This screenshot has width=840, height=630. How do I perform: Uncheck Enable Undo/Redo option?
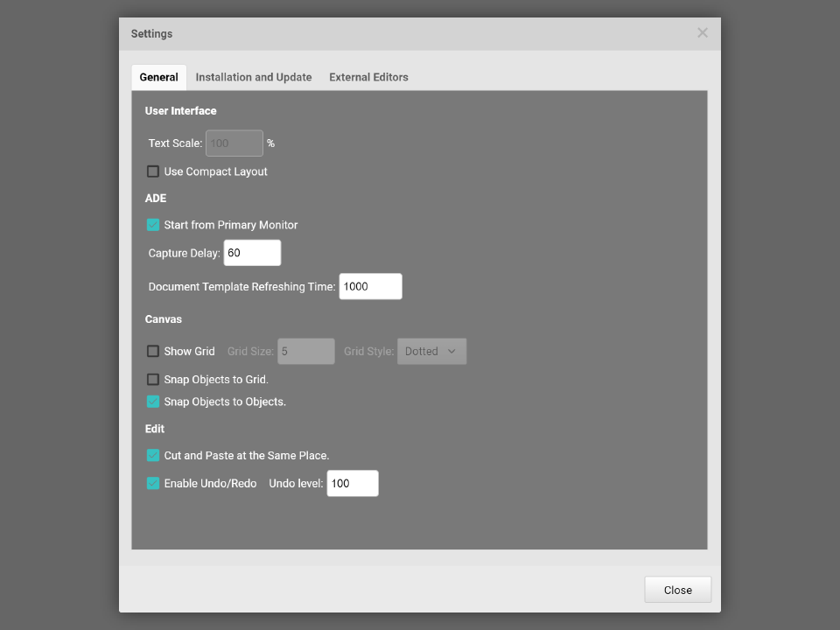click(x=153, y=483)
